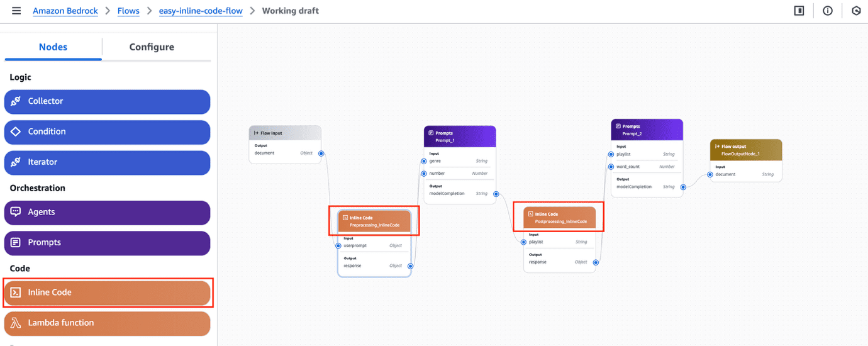
Task: Click the info circle icon
Action: coord(827,11)
